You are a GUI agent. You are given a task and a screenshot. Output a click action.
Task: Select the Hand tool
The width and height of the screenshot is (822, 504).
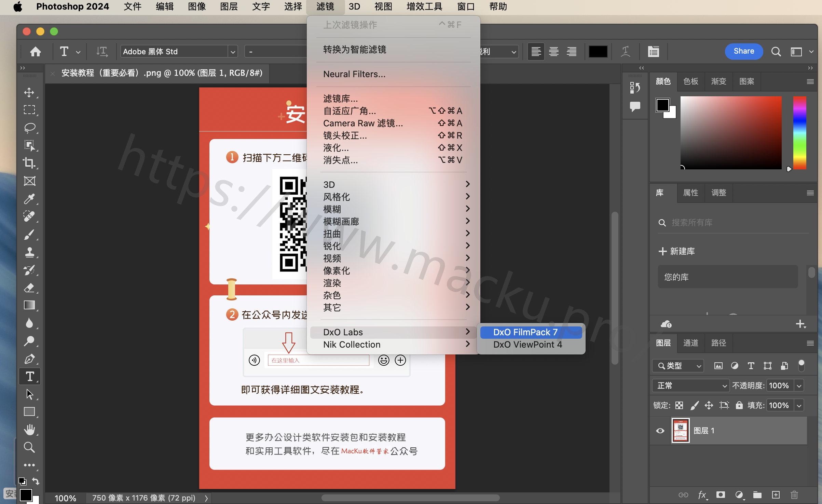pos(29,430)
